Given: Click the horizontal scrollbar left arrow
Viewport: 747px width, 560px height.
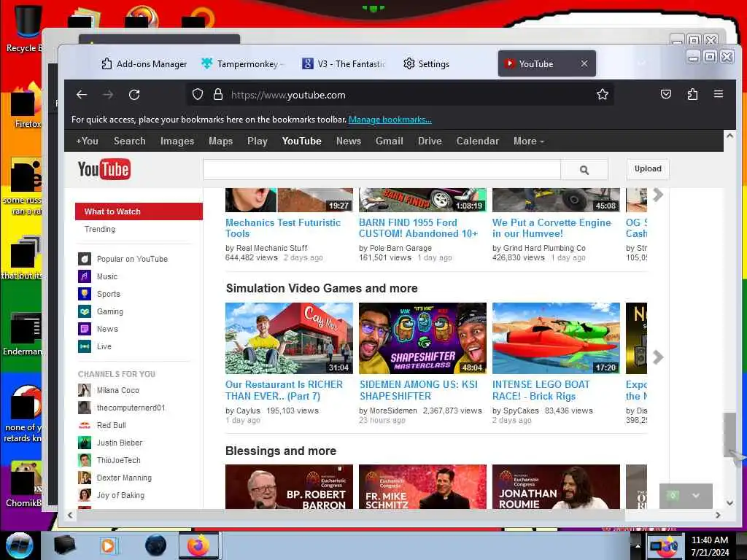Looking at the screenshot, I should click(70, 516).
